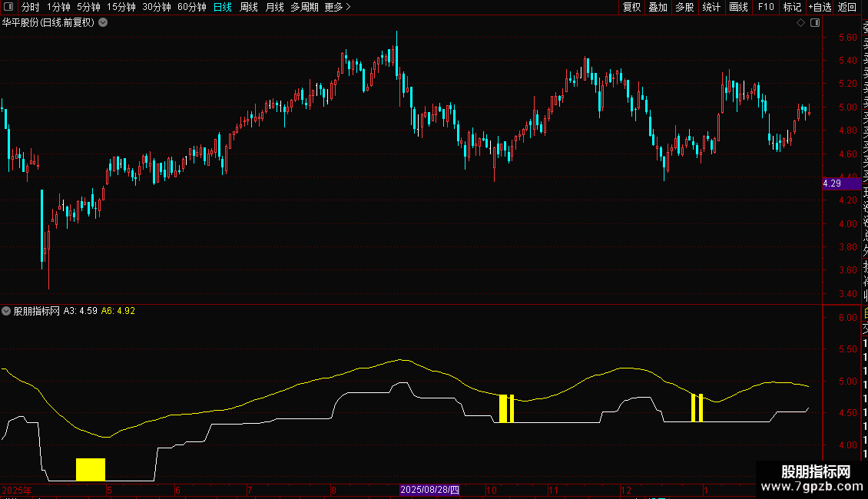
Task: Click the 统计 statistics button
Action: coord(711,7)
